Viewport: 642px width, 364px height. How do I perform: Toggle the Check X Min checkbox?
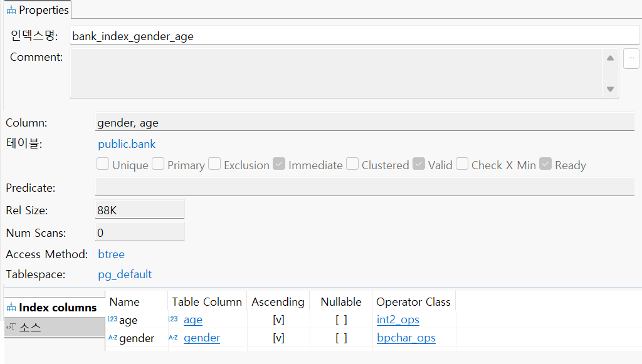[462, 164]
